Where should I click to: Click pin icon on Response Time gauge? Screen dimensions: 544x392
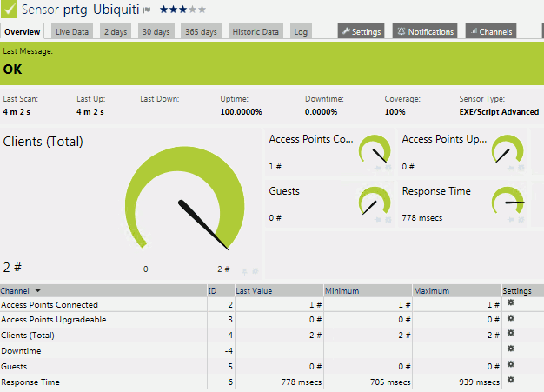[511, 220]
